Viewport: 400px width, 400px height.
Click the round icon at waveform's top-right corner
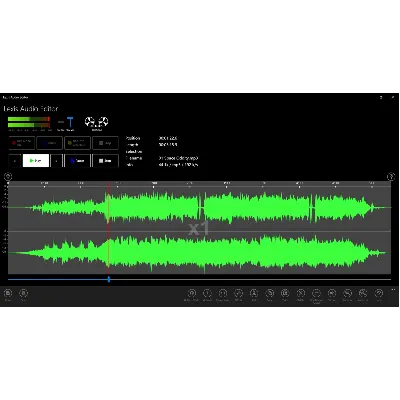391,177
